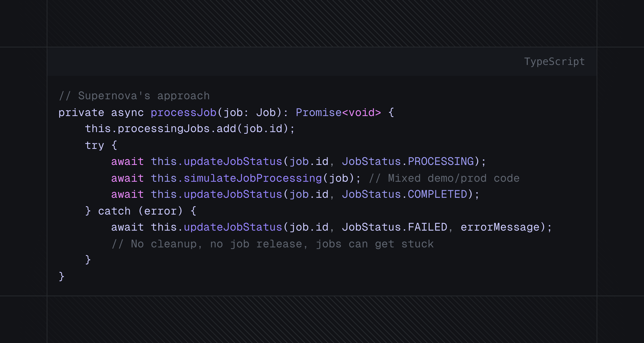Click the processJob function name
Image resolution: width=644 pixels, height=343 pixels.
[x=183, y=113]
